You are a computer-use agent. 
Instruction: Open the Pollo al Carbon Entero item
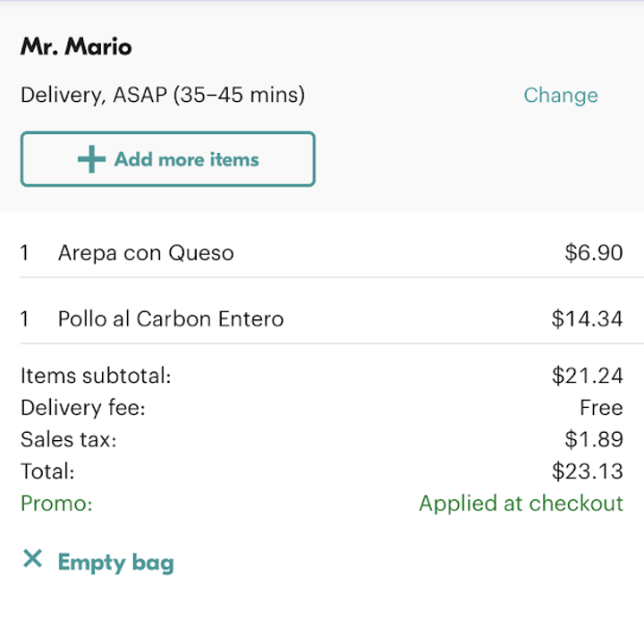click(171, 318)
